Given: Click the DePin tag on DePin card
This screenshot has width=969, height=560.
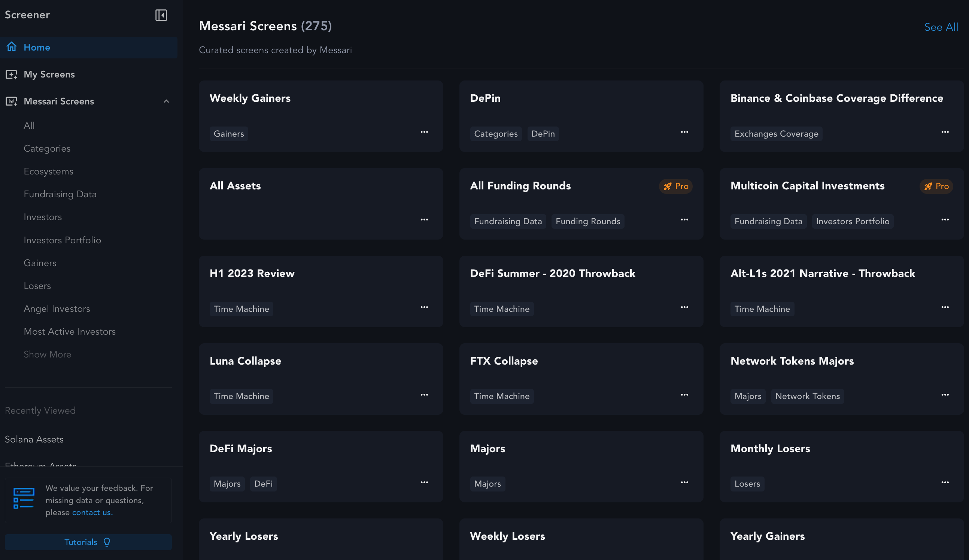Looking at the screenshot, I should (543, 134).
